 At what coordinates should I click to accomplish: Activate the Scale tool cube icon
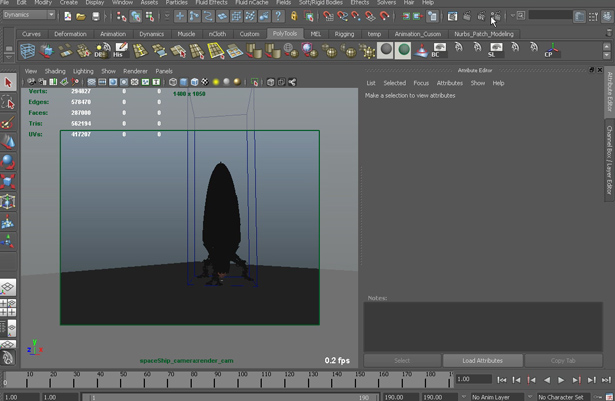tap(8, 182)
